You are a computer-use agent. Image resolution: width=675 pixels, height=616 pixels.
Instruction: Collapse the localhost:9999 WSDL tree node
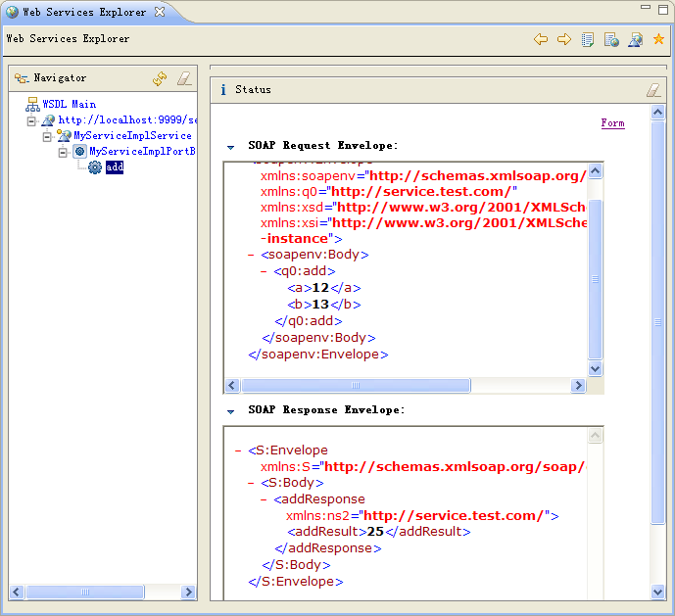31,121
